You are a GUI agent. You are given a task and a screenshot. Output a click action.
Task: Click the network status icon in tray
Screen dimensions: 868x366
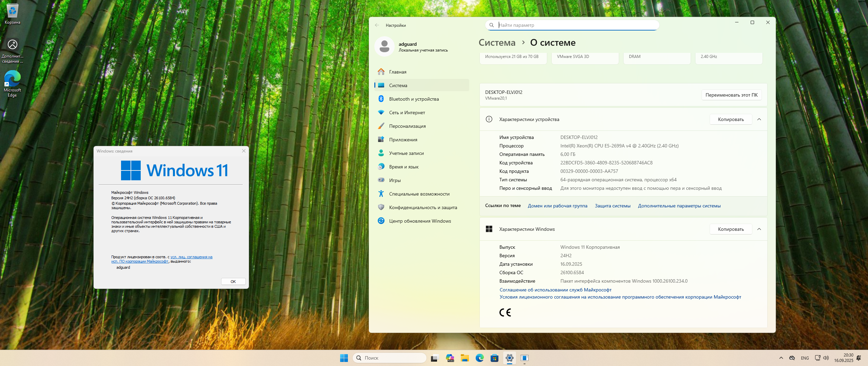(818, 358)
